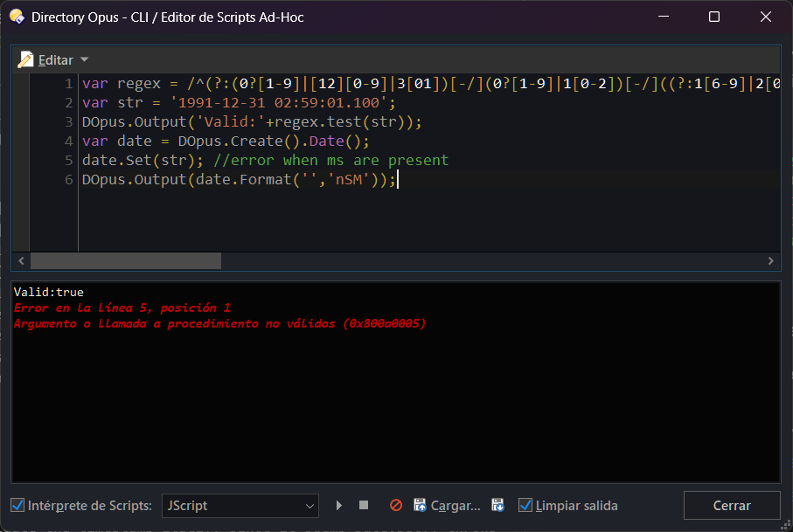Screen dimensions: 793x532
Task: Click the save script icon
Action: (x=497, y=505)
